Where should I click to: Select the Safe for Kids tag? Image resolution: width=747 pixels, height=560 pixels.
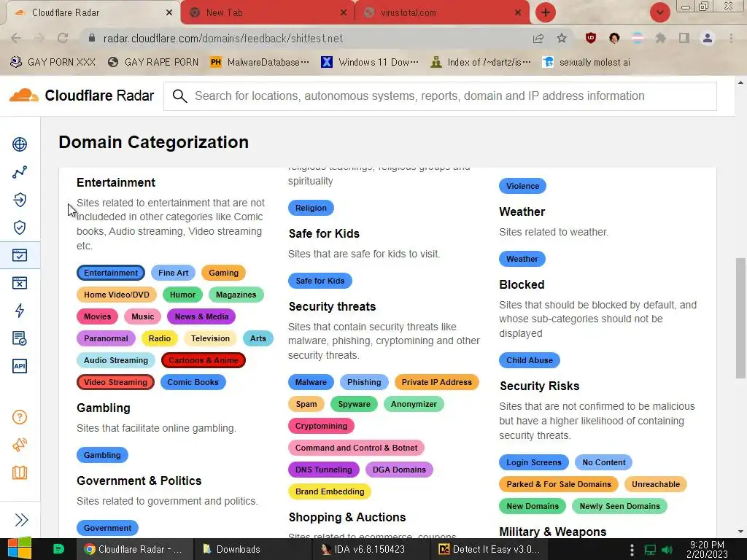coord(320,281)
